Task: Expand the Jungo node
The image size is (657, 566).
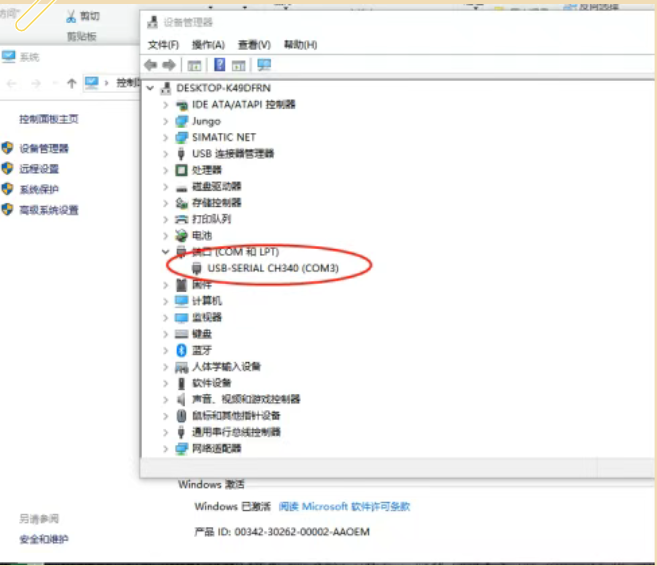Action: (x=166, y=121)
